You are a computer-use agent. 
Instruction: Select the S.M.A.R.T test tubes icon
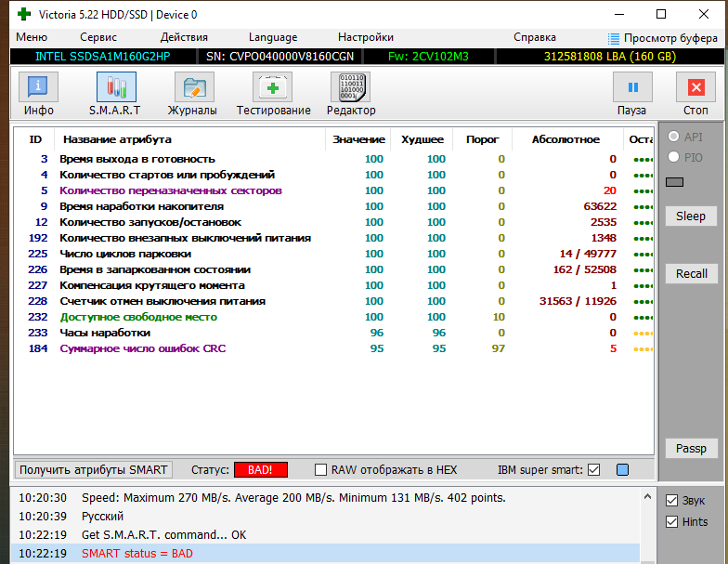pyautogui.click(x=116, y=87)
